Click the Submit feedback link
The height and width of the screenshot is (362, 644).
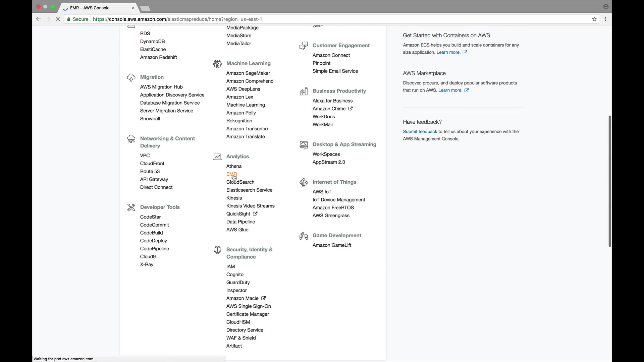click(x=420, y=132)
